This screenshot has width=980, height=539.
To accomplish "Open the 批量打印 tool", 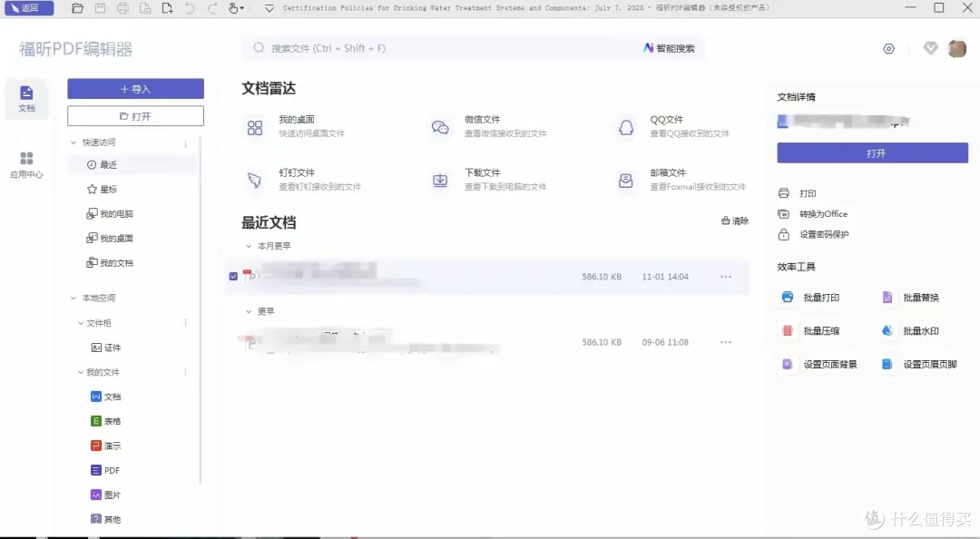I will [810, 298].
